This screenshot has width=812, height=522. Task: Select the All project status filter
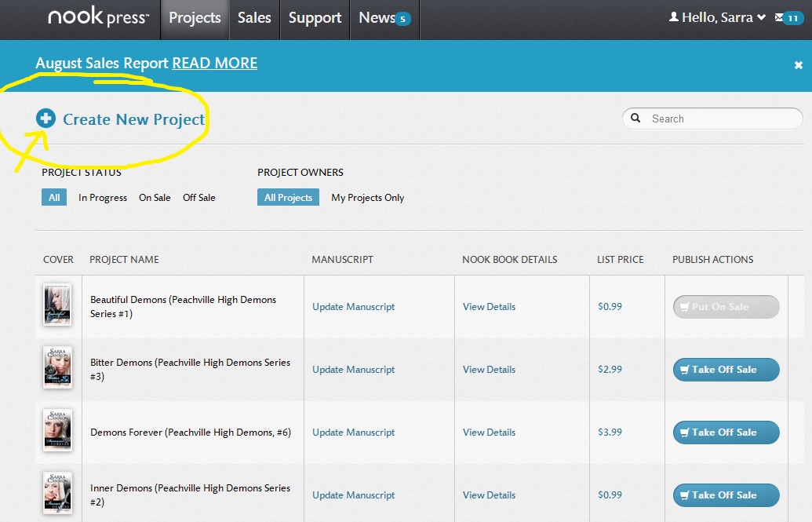(54, 197)
